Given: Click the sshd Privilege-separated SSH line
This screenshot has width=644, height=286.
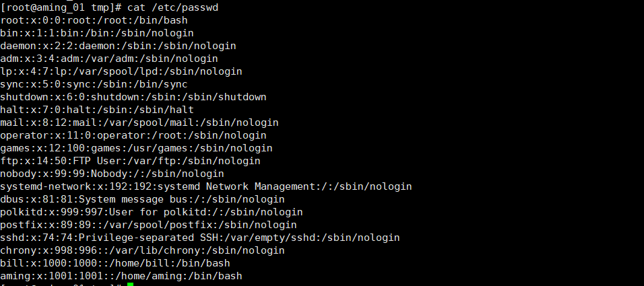Looking at the screenshot, I should click(200, 237).
